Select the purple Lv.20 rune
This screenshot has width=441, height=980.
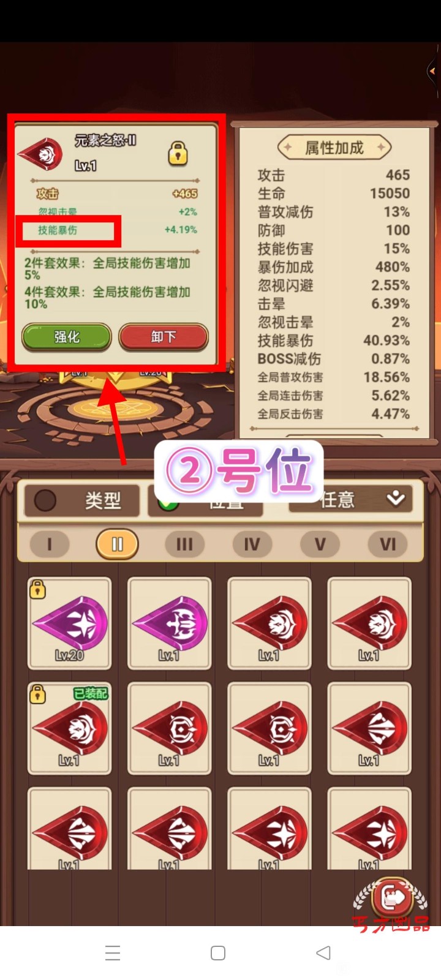point(70,624)
